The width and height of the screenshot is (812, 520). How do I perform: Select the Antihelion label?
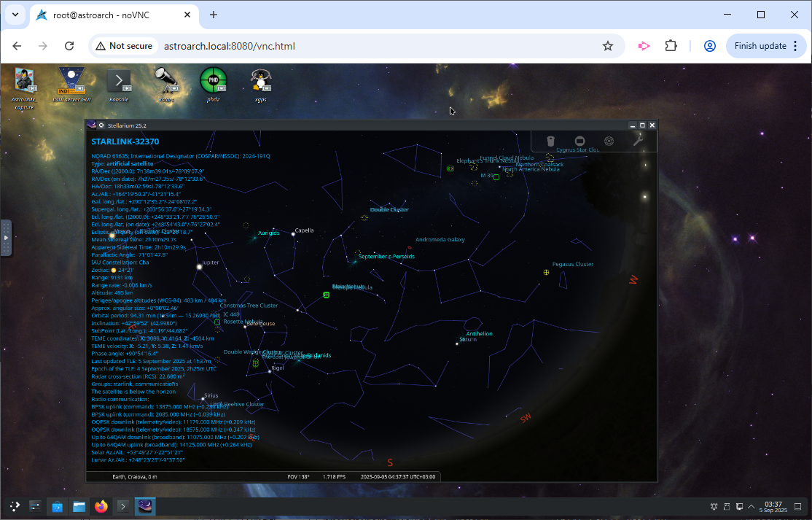[x=479, y=333]
